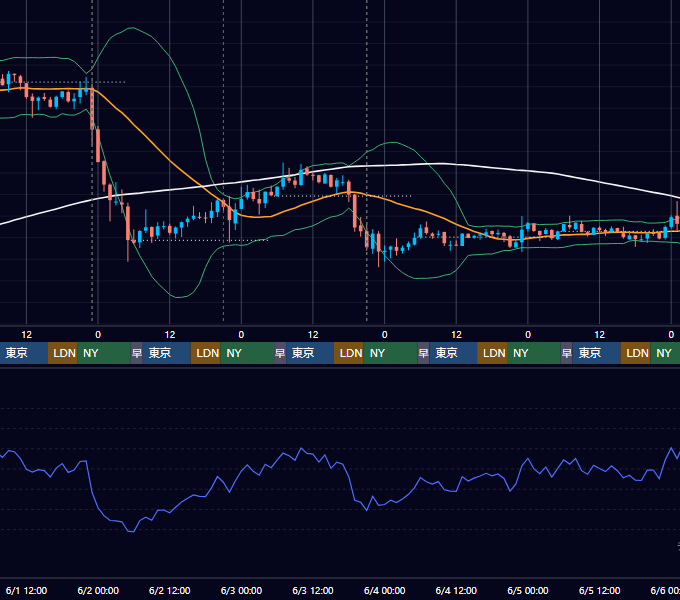The image size is (680, 600).
Task: Click the 早 early-session block before 6/5 東京
Action: click(566, 353)
